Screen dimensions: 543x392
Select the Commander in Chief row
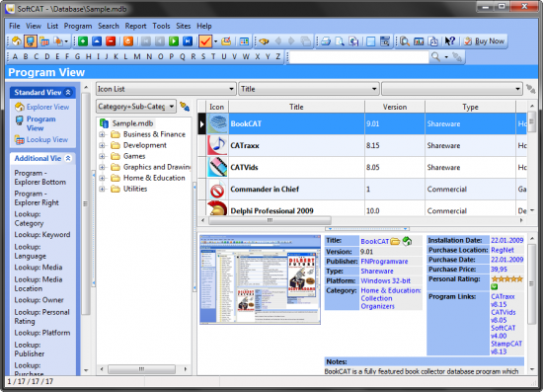362,189
